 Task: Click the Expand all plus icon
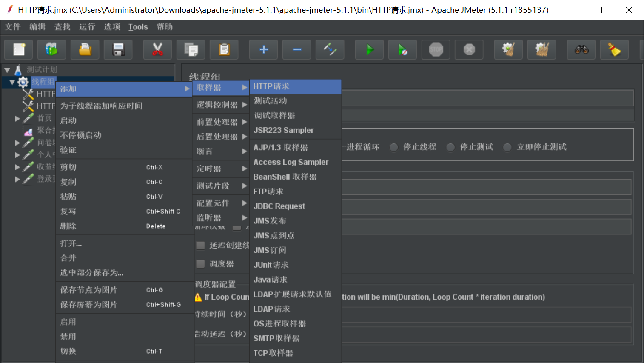264,50
